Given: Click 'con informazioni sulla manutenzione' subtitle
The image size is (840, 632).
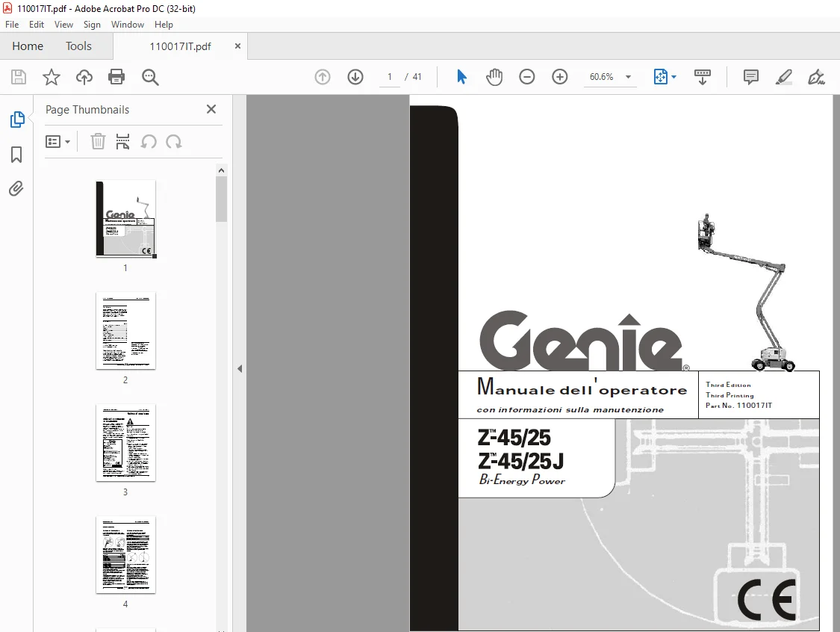Looking at the screenshot, I should click(x=570, y=409).
